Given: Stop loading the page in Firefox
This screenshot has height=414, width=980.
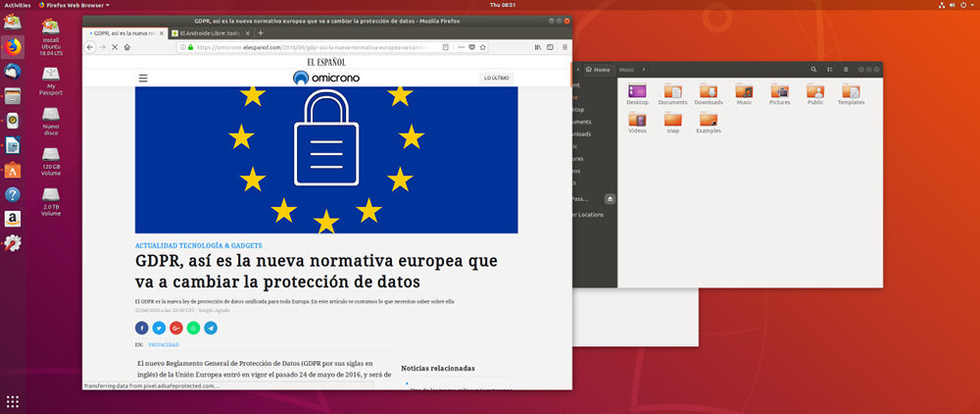Looking at the screenshot, I should pos(115,47).
